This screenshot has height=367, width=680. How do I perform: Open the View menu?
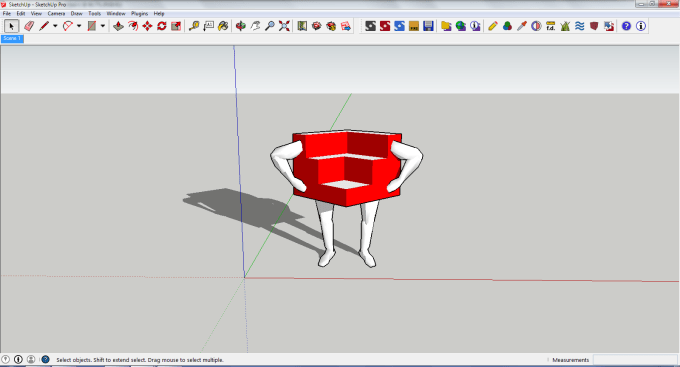(x=36, y=13)
